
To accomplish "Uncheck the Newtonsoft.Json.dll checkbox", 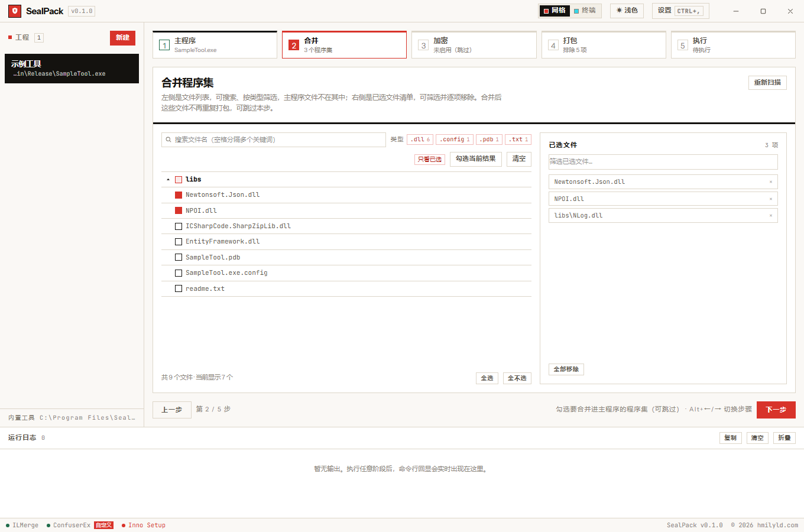I will pyautogui.click(x=179, y=195).
